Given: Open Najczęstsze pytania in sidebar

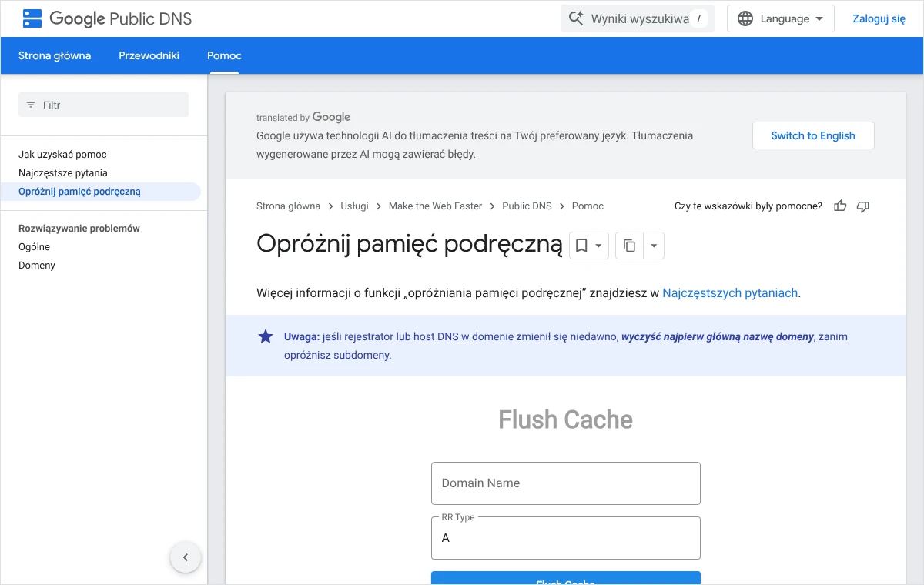Looking at the screenshot, I should click(63, 173).
